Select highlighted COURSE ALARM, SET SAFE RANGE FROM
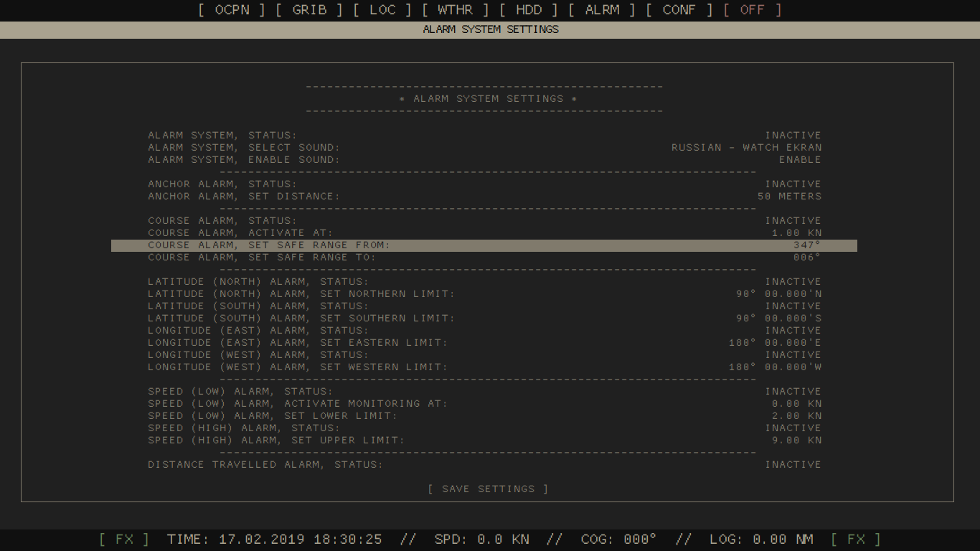The height and width of the screenshot is (551, 980). (484, 245)
